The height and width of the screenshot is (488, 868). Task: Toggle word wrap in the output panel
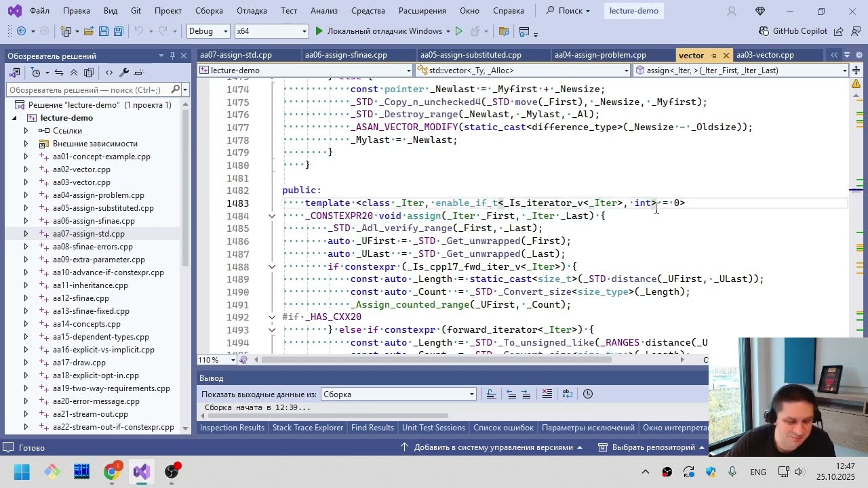tap(568, 394)
